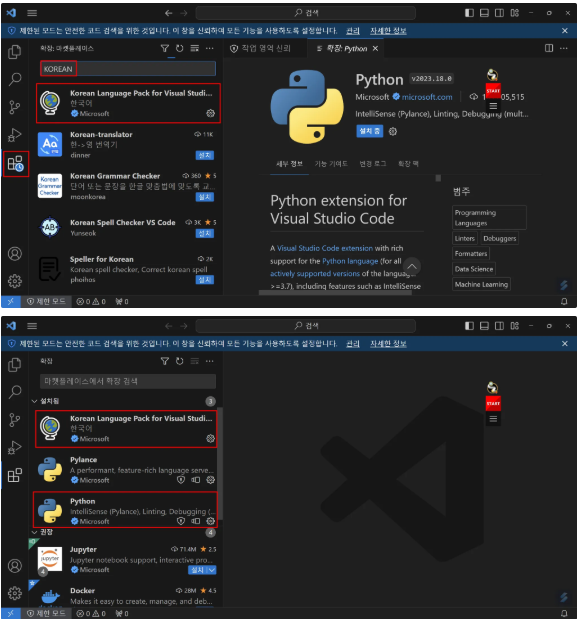Open Search view in bottom window activity bar
Screen dimensions: 579x619
[15, 392]
